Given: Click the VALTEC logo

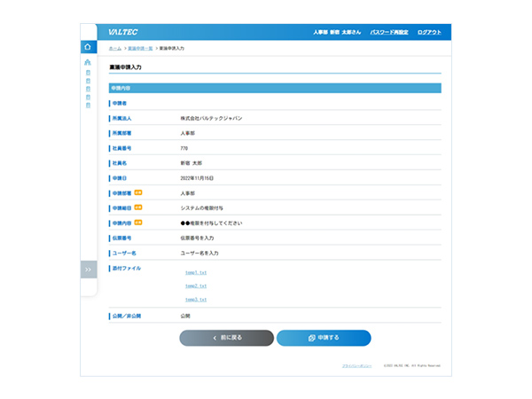Looking at the screenshot, I should [x=123, y=32].
